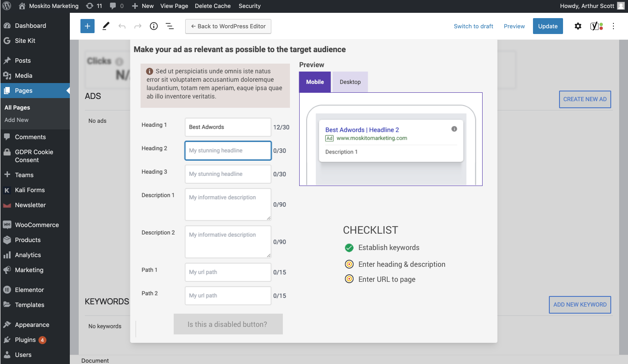Open the updates indicator showing 11
This screenshot has height=364, width=628.
[x=94, y=6]
